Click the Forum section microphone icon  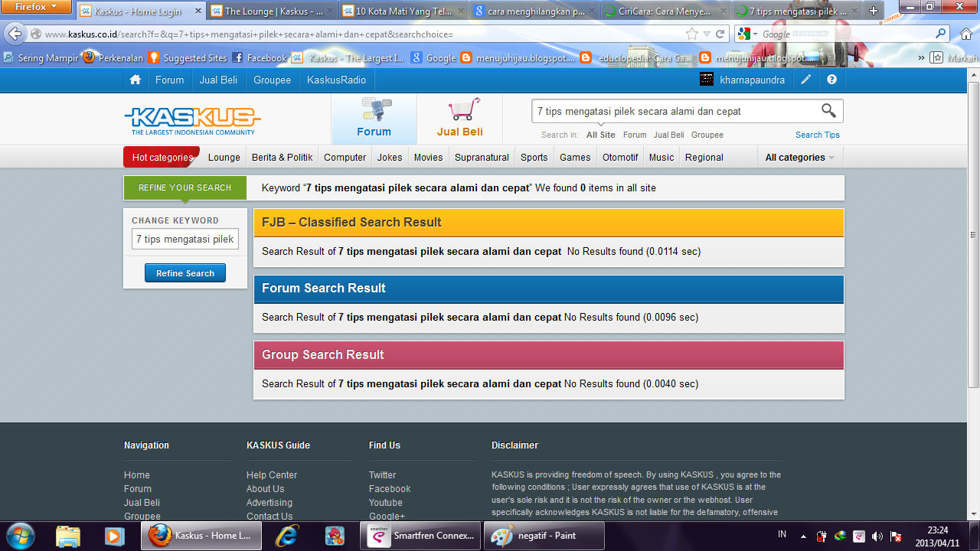pyautogui.click(x=375, y=110)
